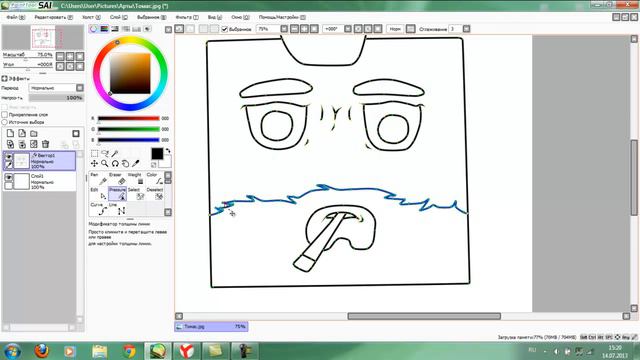Open the Windows Start menu
The height and width of the screenshot is (360, 640).
click(x=12, y=351)
